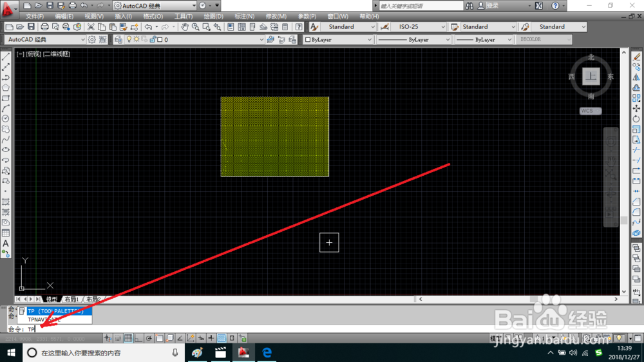Click the Windows Start button
644x362 pixels.
click(11, 352)
